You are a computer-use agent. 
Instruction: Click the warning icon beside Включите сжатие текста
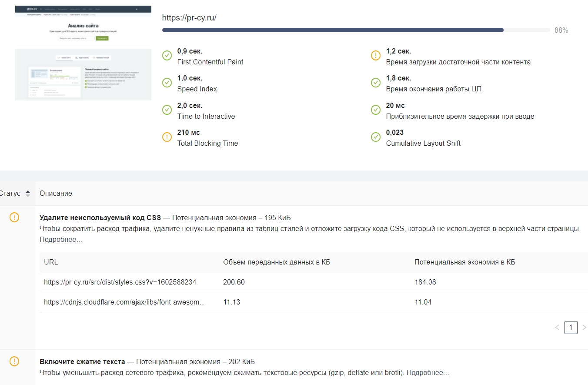tap(14, 361)
